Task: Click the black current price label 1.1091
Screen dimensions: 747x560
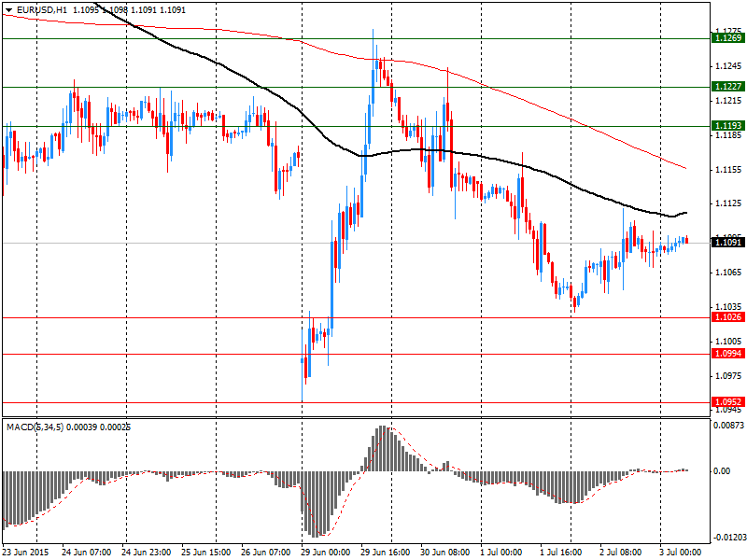Action: click(x=727, y=243)
